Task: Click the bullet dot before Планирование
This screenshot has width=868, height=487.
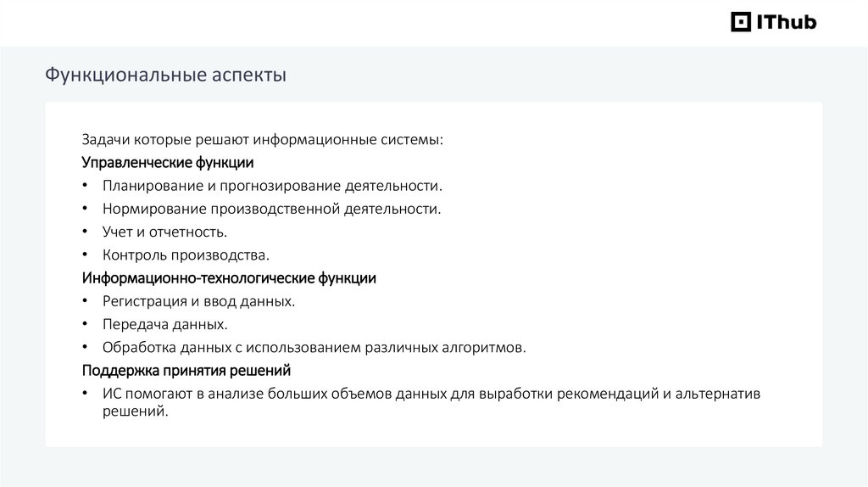Action: 86,186
